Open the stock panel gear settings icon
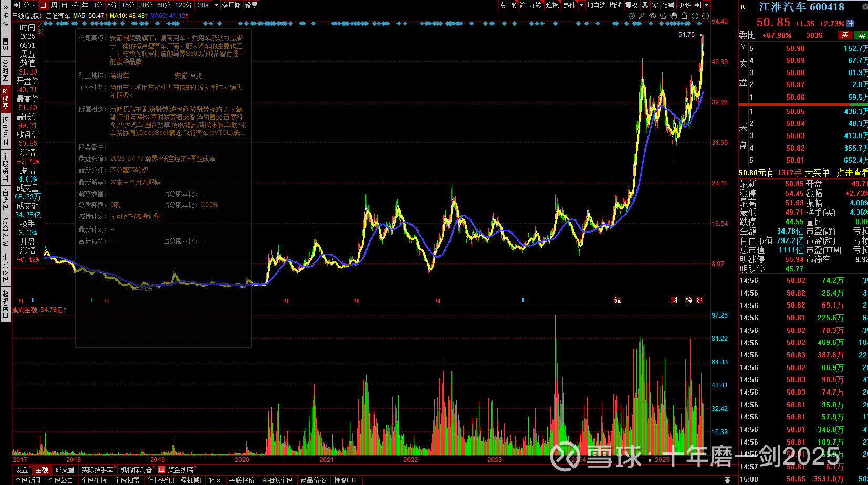Image resolution: width=868 pixels, height=485 pixels. coord(864,7)
